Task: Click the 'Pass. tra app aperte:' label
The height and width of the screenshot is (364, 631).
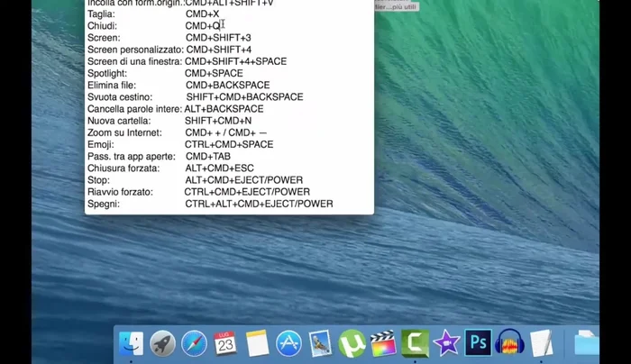Action: click(132, 157)
